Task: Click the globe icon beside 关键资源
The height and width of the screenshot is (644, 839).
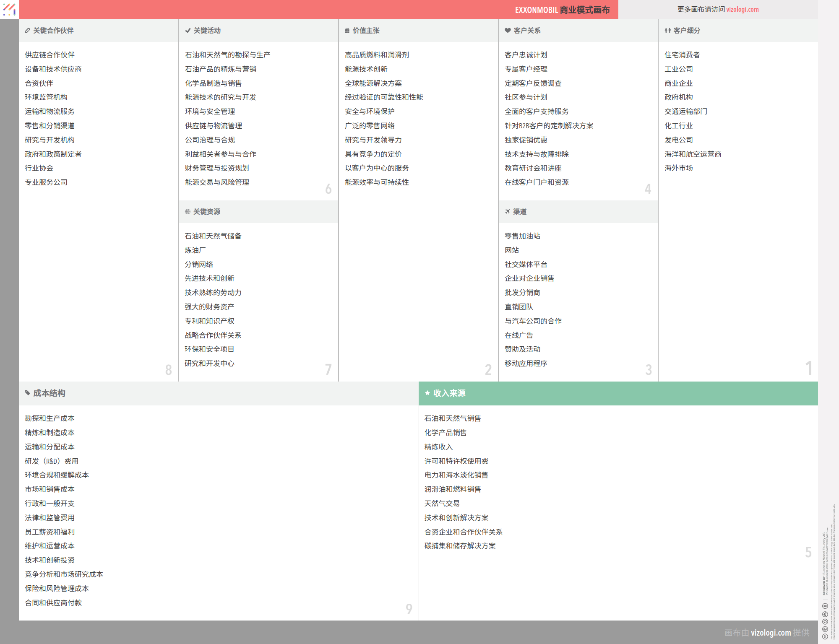Action: (188, 212)
